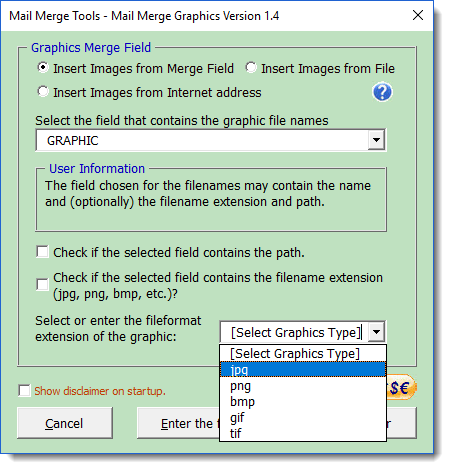Click the Cancel button
Image resolution: width=449 pixels, height=469 pixels.
click(x=65, y=423)
